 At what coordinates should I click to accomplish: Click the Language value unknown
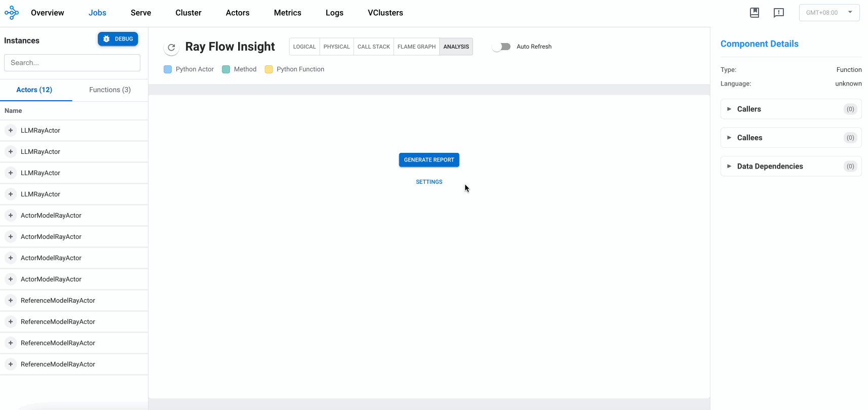(848, 84)
